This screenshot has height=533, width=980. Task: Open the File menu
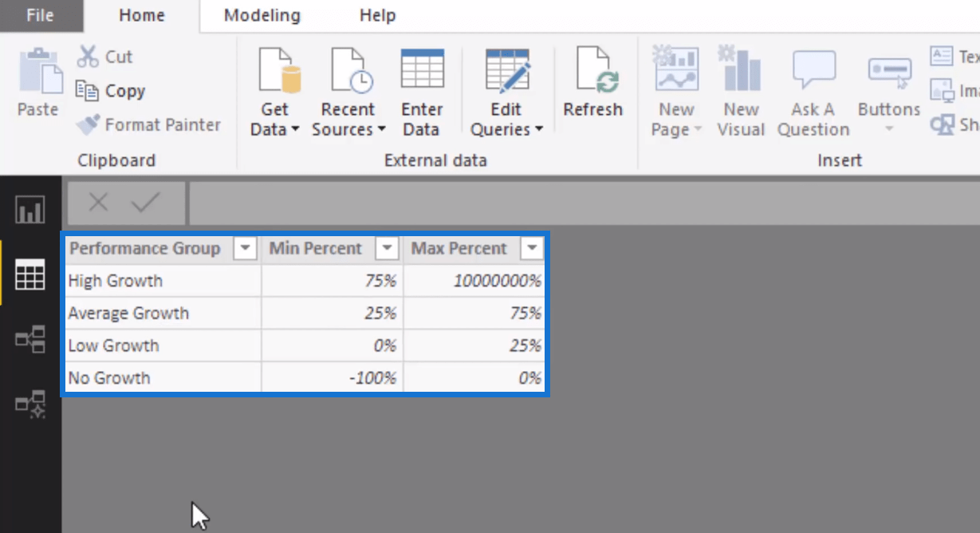(x=40, y=15)
